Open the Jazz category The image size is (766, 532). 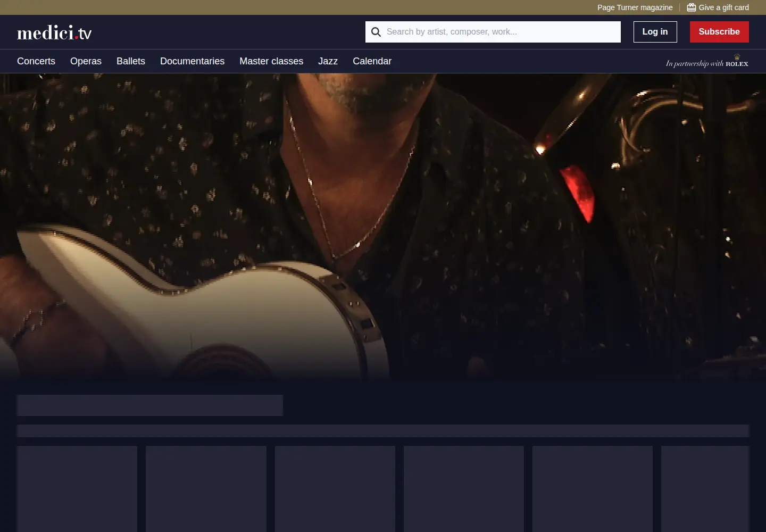coord(328,61)
